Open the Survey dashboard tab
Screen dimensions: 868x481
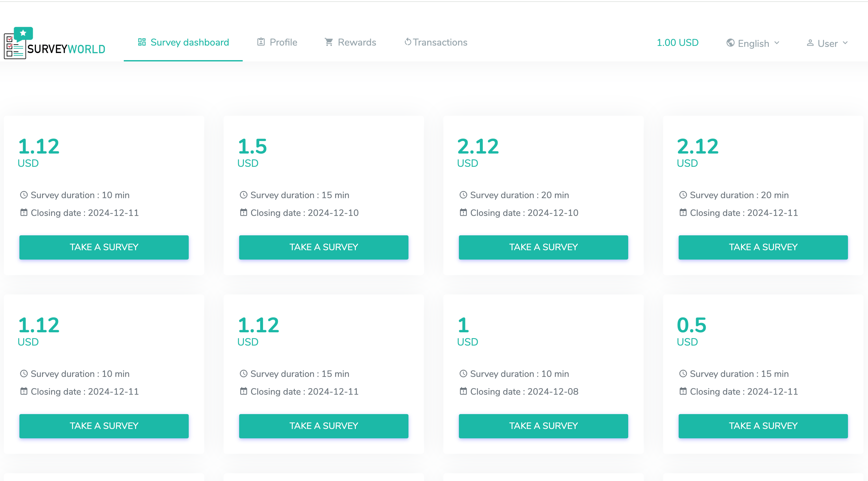click(x=183, y=42)
